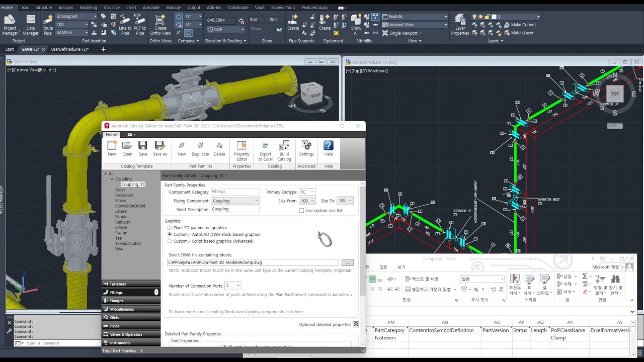Open Data Manager in the ribbon
644x362 pixels.
point(30,24)
